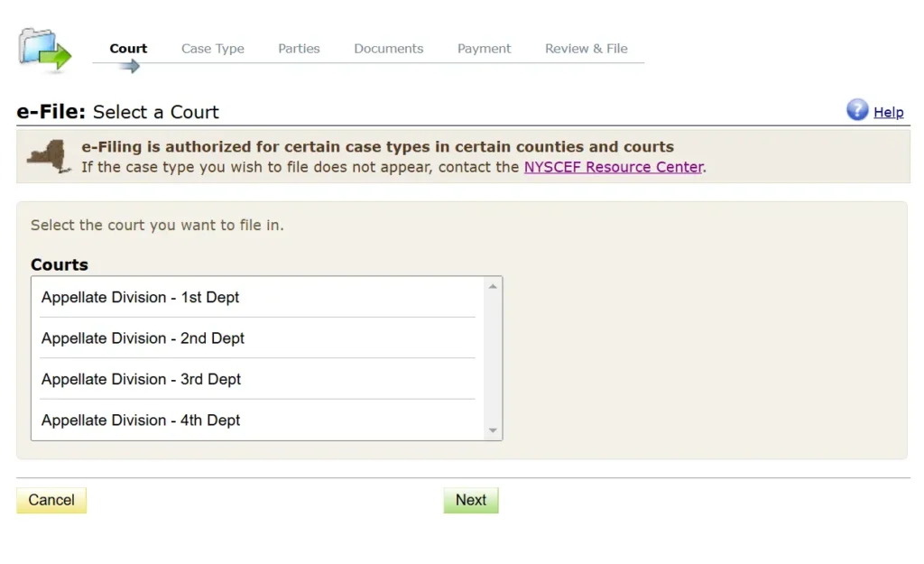This screenshot has height=564, width=924.
Task: Open the Help link
Action: point(888,112)
